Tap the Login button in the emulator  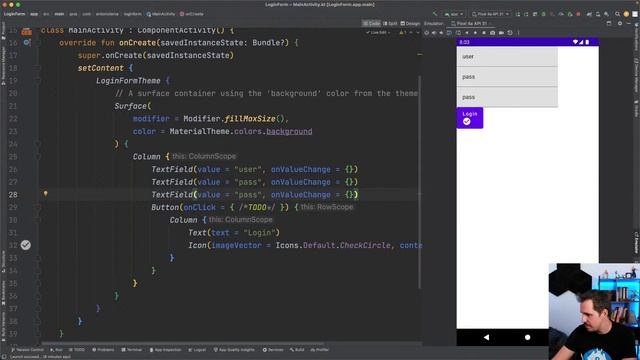coord(470,118)
